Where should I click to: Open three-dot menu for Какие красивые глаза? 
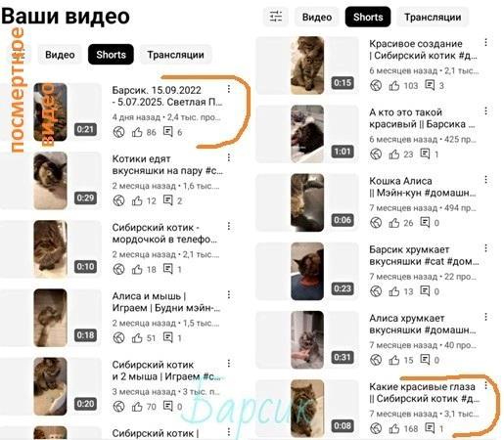coord(485,385)
